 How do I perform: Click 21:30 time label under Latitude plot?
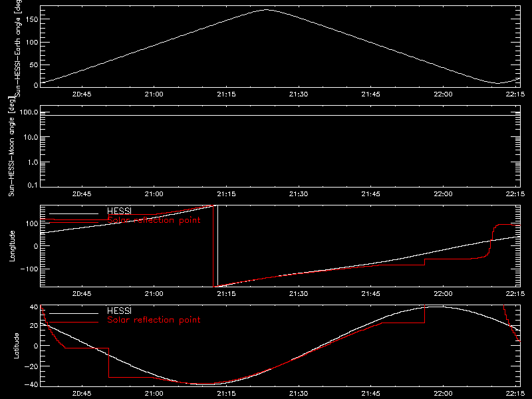click(299, 394)
